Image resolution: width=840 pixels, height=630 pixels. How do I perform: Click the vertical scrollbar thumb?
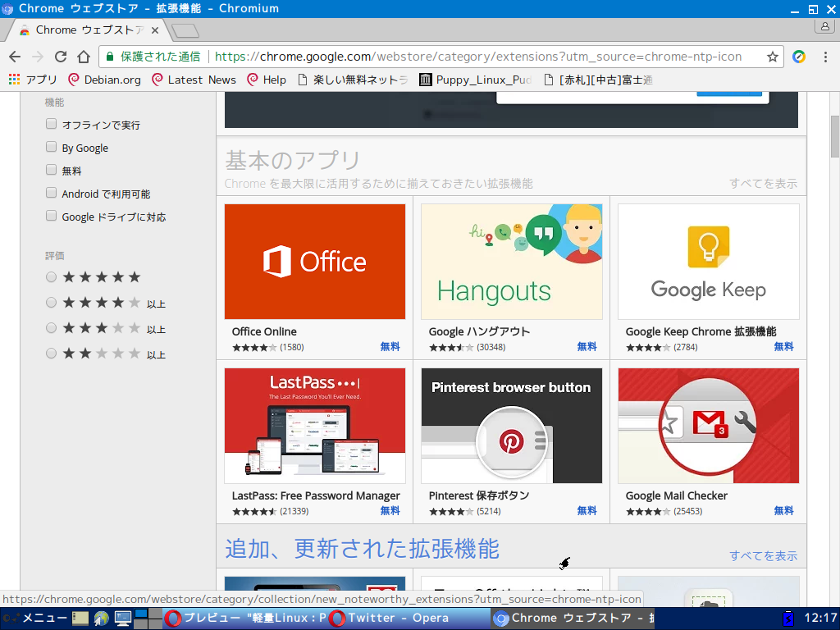coord(834,136)
